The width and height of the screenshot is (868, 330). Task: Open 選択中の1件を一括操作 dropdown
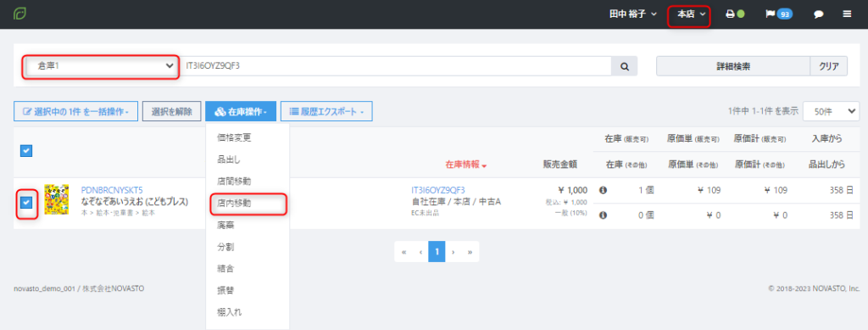pos(75,111)
